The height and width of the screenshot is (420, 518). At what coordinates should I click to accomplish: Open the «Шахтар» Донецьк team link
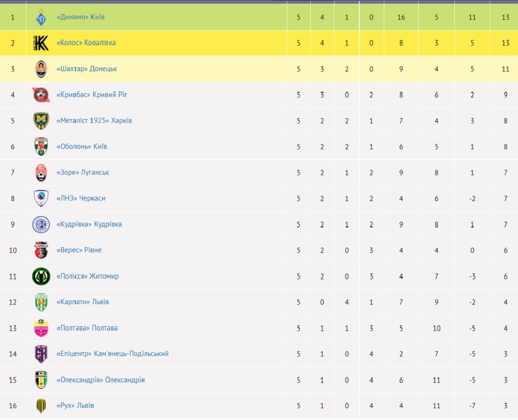pos(87,69)
